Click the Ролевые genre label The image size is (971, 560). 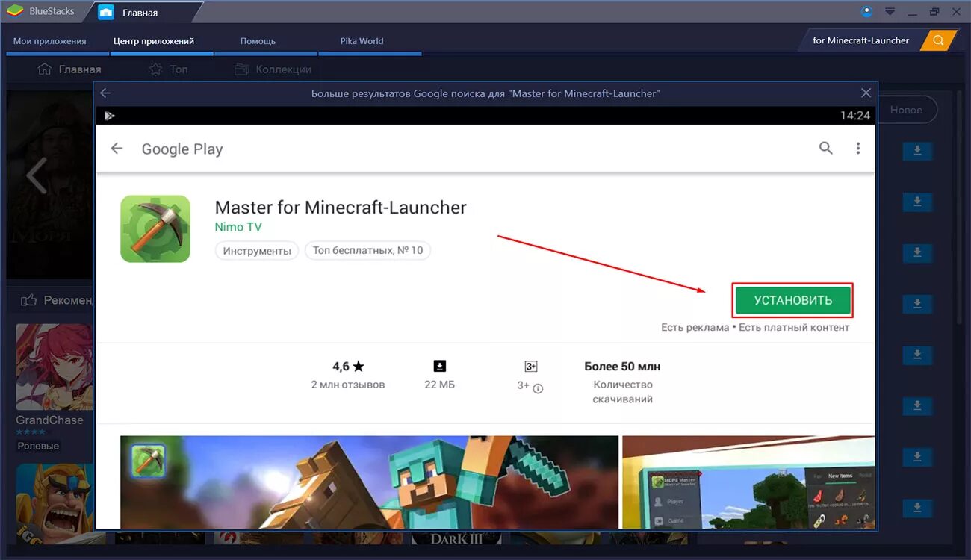tap(38, 446)
